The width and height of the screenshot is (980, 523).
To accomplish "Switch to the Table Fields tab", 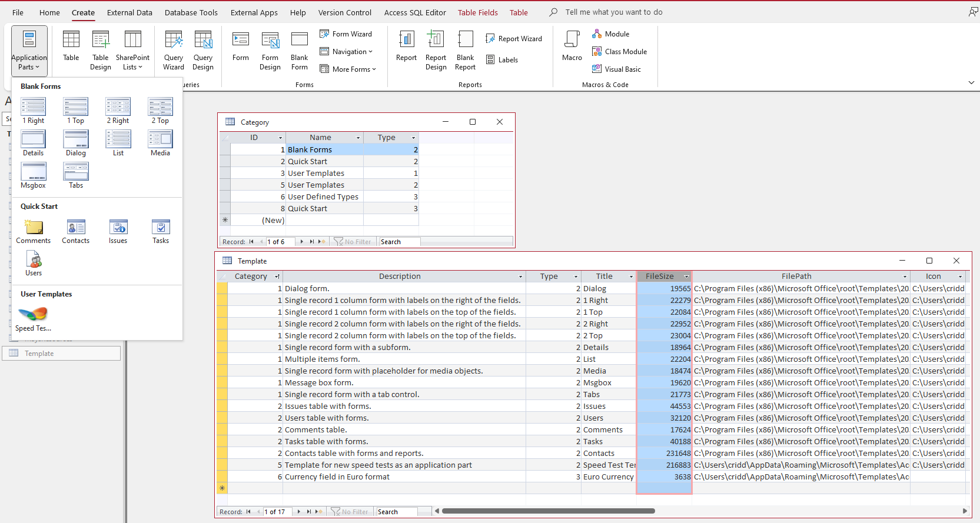I will pos(478,12).
